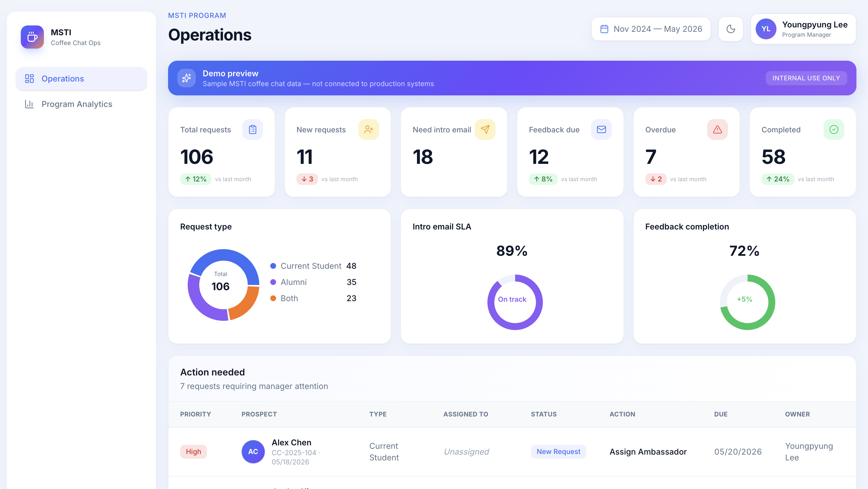Click the Need intro email value 18
This screenshot has width=868, height=489.
(423, 157)
